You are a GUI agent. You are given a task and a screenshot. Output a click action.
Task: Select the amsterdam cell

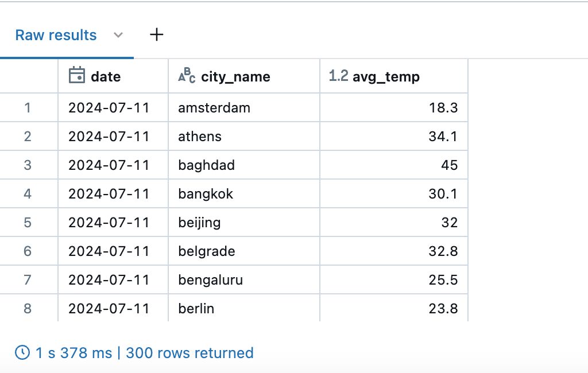(244, 108)
